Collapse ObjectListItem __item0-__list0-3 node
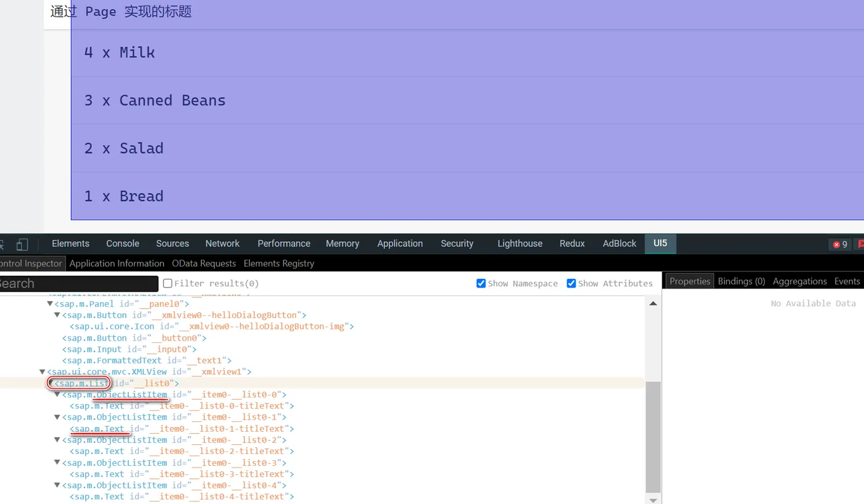The width and height of the screenshot is (864, 504). coord(57,463)
